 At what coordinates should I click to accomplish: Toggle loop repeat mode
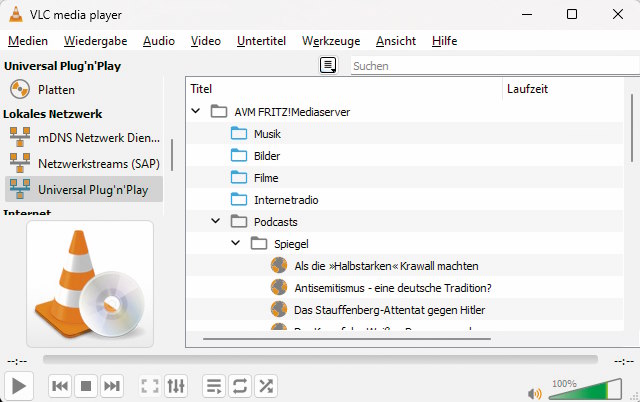[x=240, y=386]
